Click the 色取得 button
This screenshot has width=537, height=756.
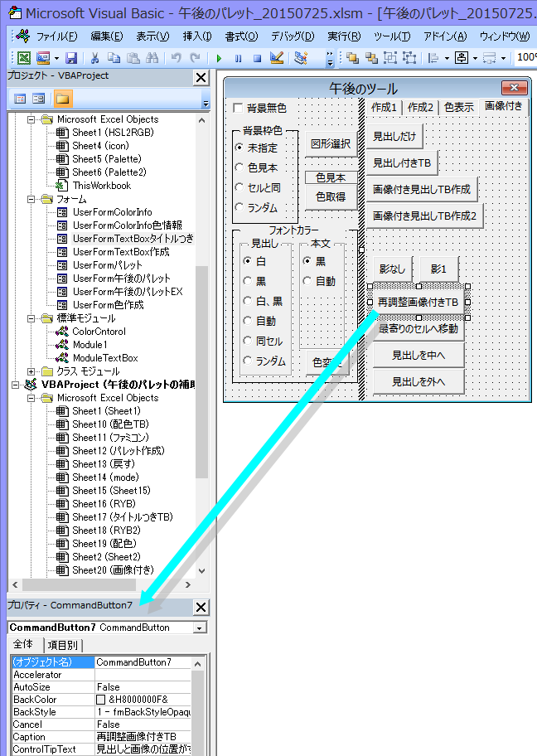pyautogui.click(x=331, y=196)
